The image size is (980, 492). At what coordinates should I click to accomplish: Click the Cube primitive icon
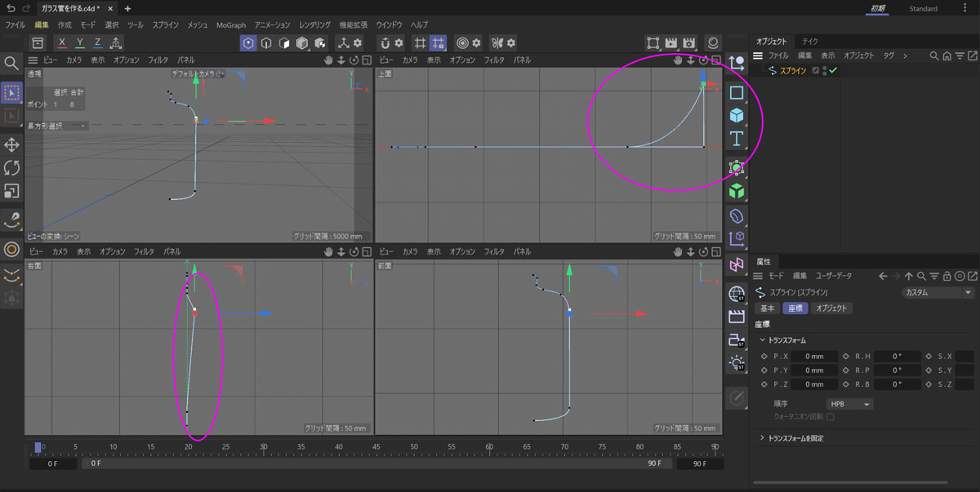737,116
